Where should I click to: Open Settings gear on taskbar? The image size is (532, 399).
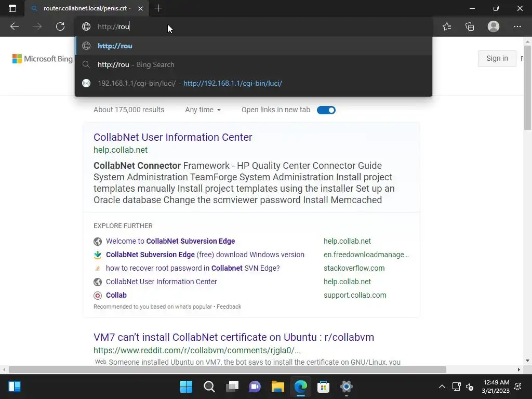point(347,387)
